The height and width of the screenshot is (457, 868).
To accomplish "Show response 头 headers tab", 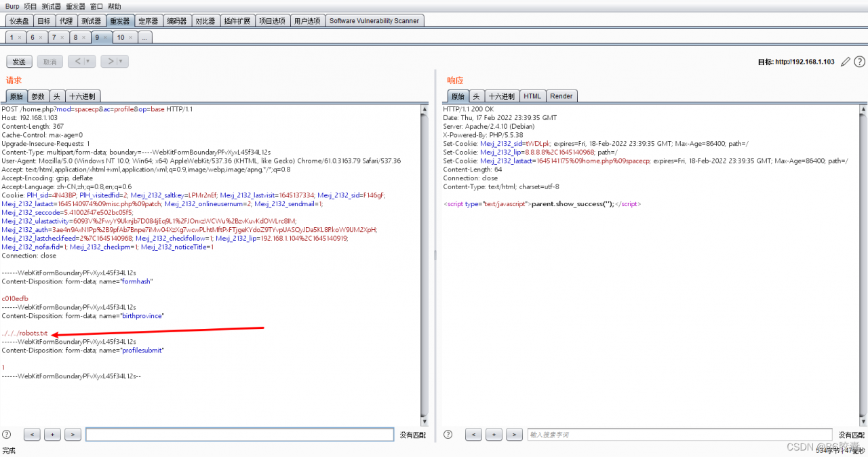I will coord(477,96).
